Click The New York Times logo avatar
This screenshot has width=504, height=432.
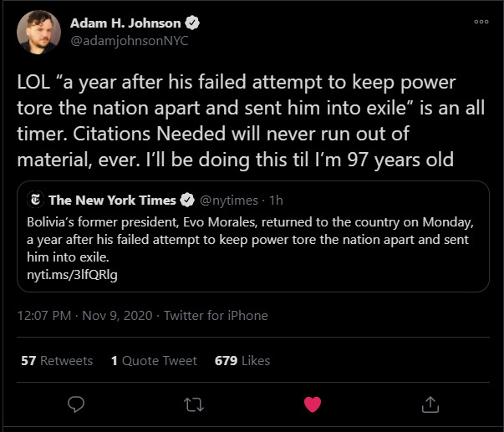(x=35, y=200)
